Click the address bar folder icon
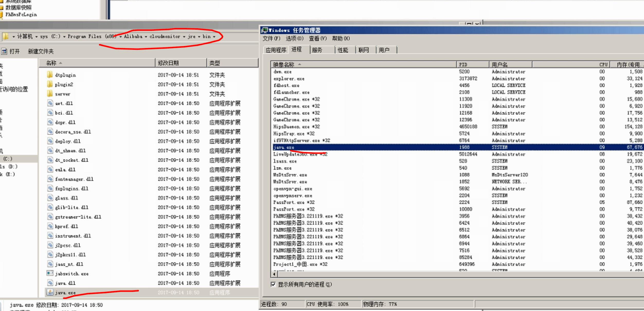Screen dimensions: 644x311 (x=6, y=37)
